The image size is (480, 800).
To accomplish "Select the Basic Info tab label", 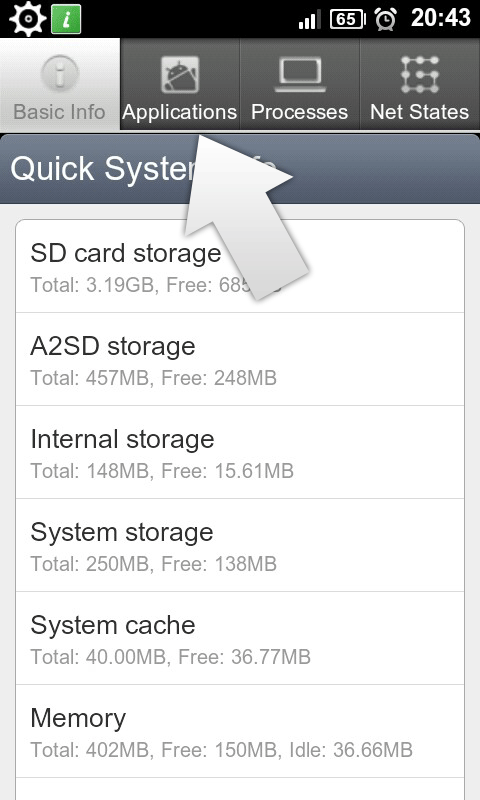I will 59,112.
